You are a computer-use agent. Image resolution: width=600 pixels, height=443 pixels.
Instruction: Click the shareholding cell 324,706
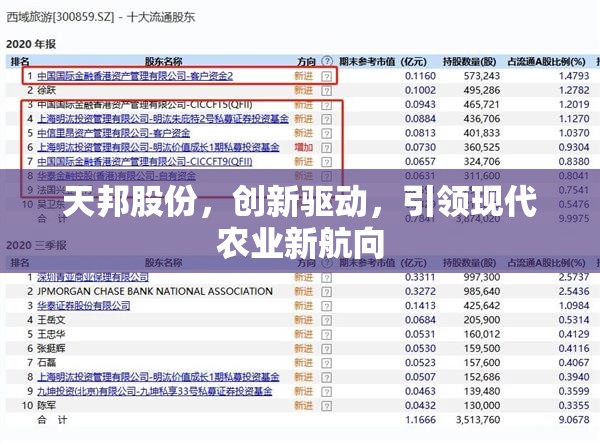click(x=482, y=161)
